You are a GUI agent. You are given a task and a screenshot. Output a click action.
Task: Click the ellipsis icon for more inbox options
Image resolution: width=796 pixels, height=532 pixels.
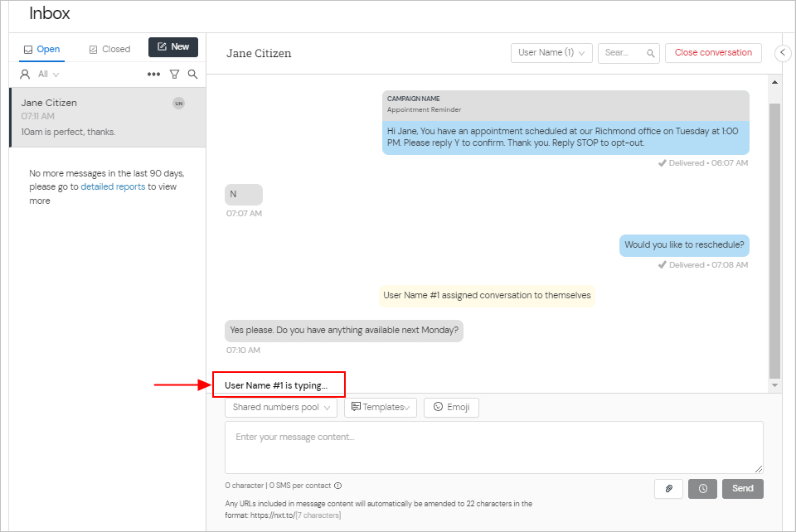(153, 74)
